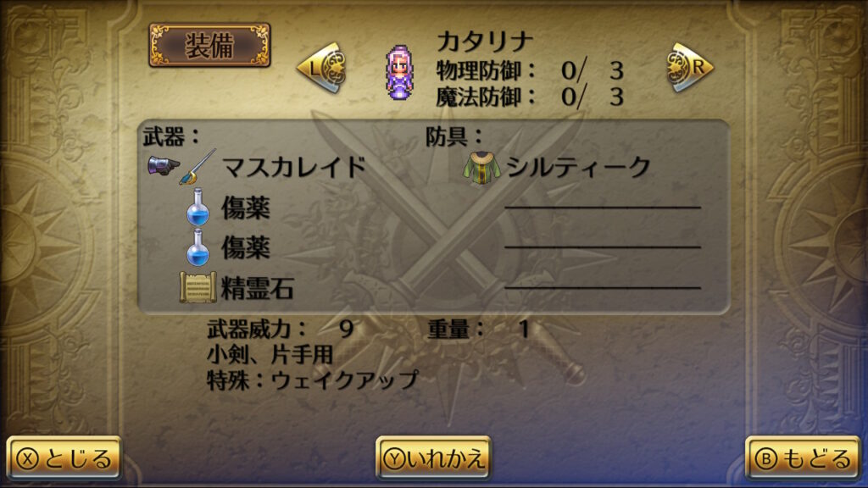Click the scroll icon beside 精霊石
Viewport: 868px width, 488px height.
click(x=198, y=287)
